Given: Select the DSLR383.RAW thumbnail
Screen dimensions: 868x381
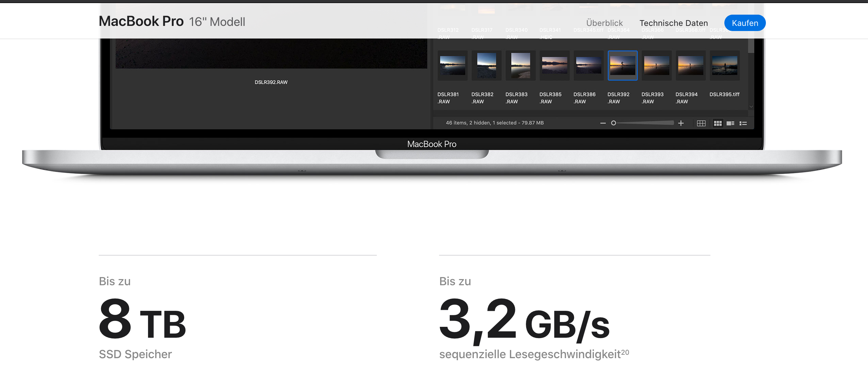Looking at the screenshot, I should 520,65.
